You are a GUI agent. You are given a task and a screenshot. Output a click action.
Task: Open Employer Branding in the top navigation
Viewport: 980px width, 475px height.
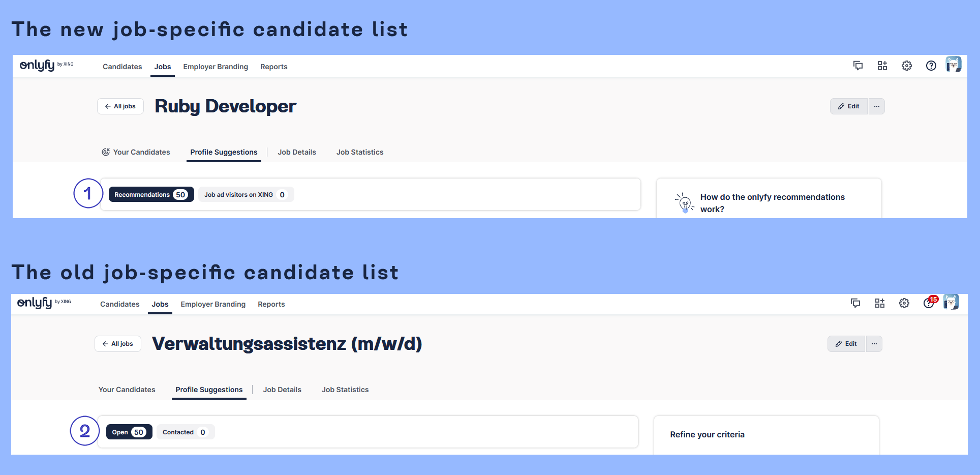click(216, 67)
